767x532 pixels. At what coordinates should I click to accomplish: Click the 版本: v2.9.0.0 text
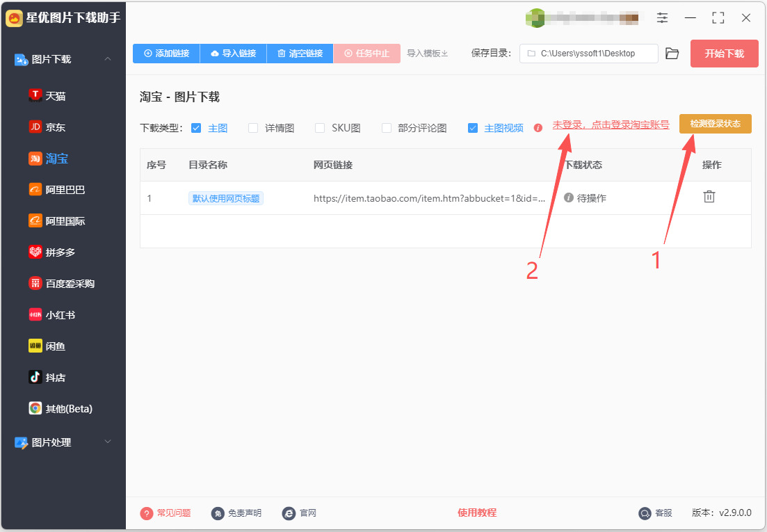tap(722, 513)
